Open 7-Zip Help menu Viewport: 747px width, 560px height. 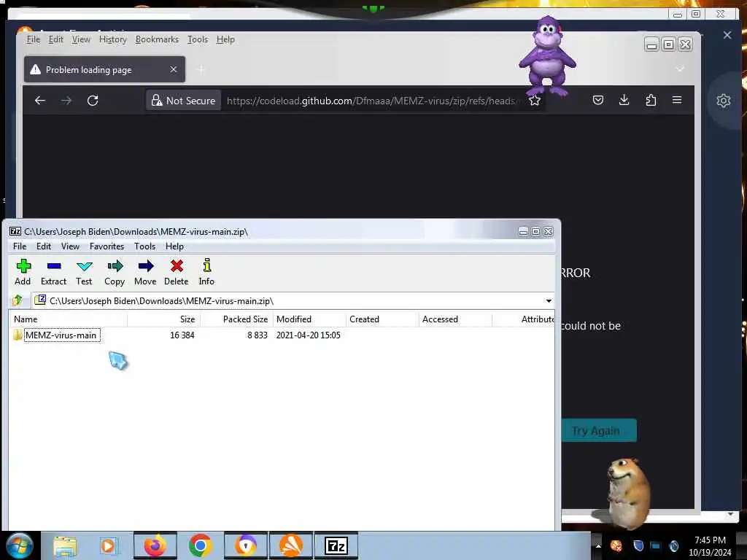tap(175, 246)
